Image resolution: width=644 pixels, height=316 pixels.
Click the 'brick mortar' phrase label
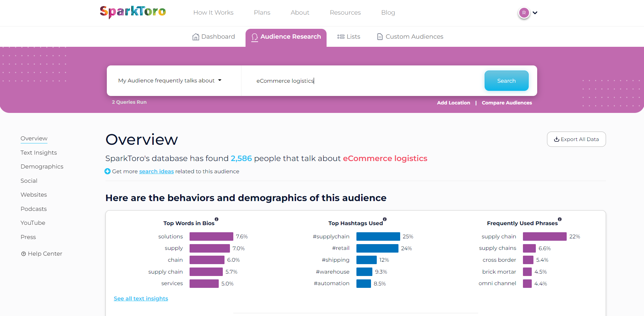tap(499, 272)
